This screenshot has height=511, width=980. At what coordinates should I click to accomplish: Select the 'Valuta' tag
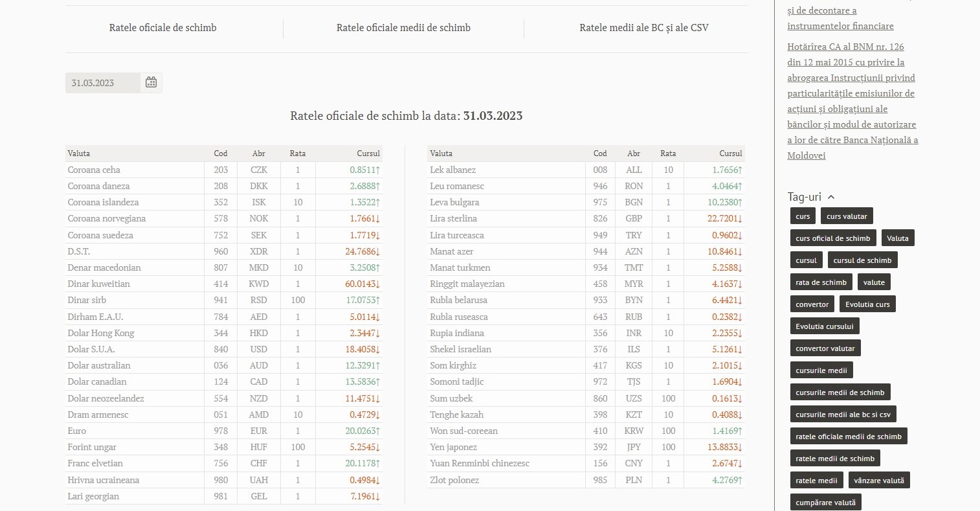click(x=897, y=238)
